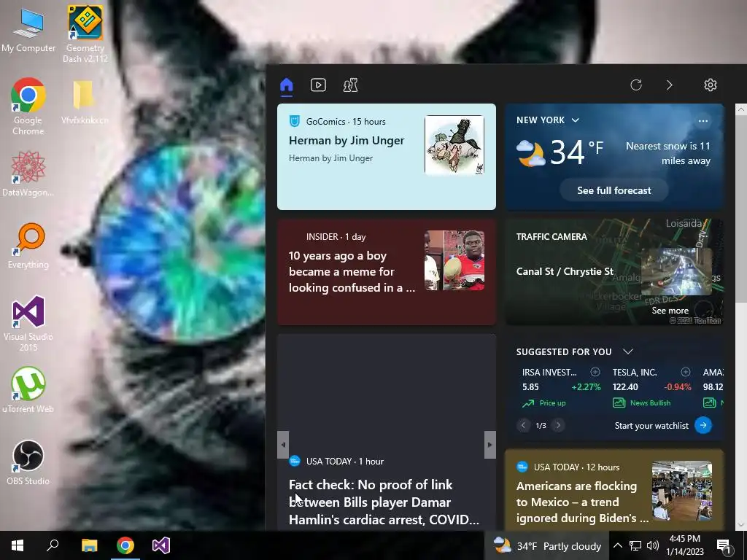The width and height of the screenshot is (747, 560).
Task: Add Tesla, Inc. to watchlist
Action: 686,372
